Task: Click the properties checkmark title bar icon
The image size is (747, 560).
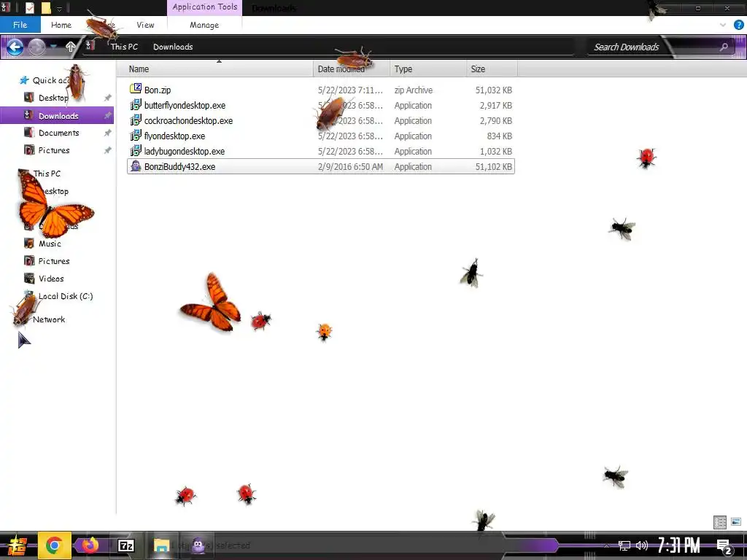Action: 29,7
